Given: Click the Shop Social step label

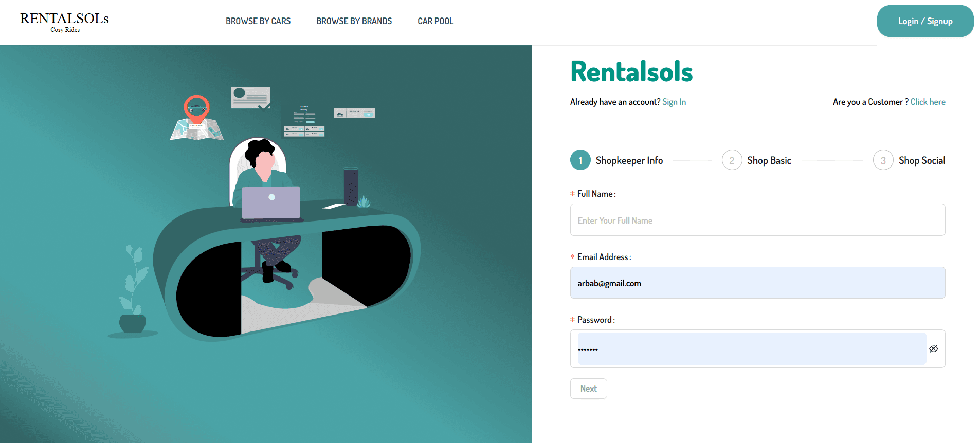Looking at the screenshot, I should 922,160.
